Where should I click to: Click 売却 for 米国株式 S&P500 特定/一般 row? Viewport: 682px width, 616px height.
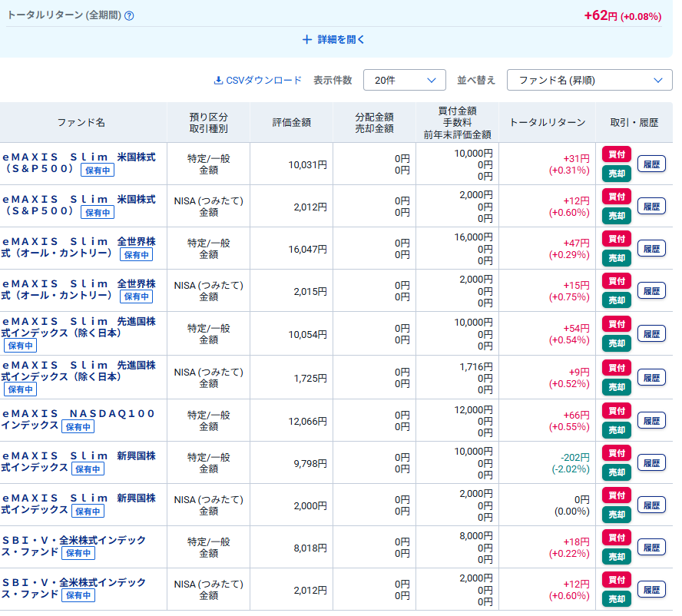616,174
